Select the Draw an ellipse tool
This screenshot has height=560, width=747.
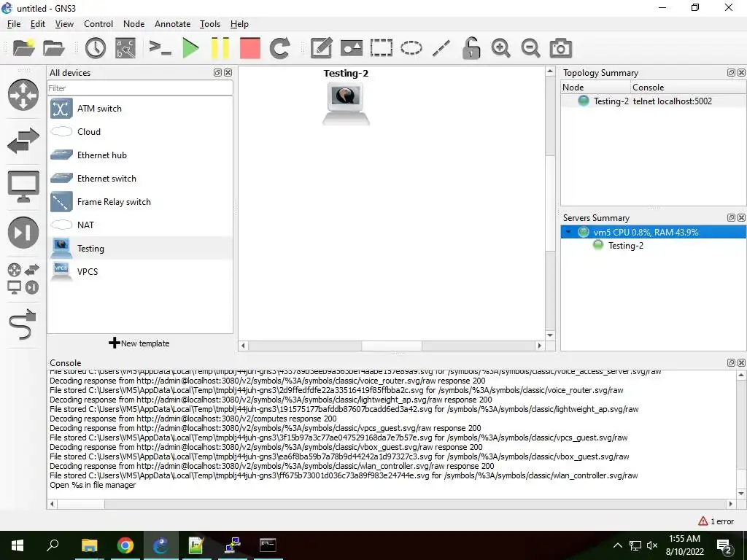tap(411, 48)
